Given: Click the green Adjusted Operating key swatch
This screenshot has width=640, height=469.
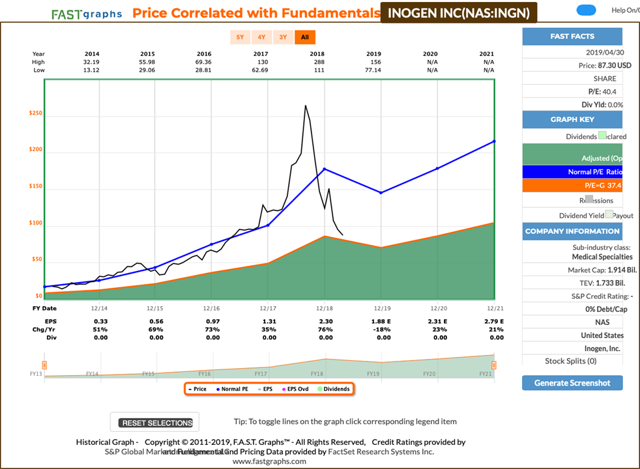Looking at the screenshot, I should tap(572, 154).
